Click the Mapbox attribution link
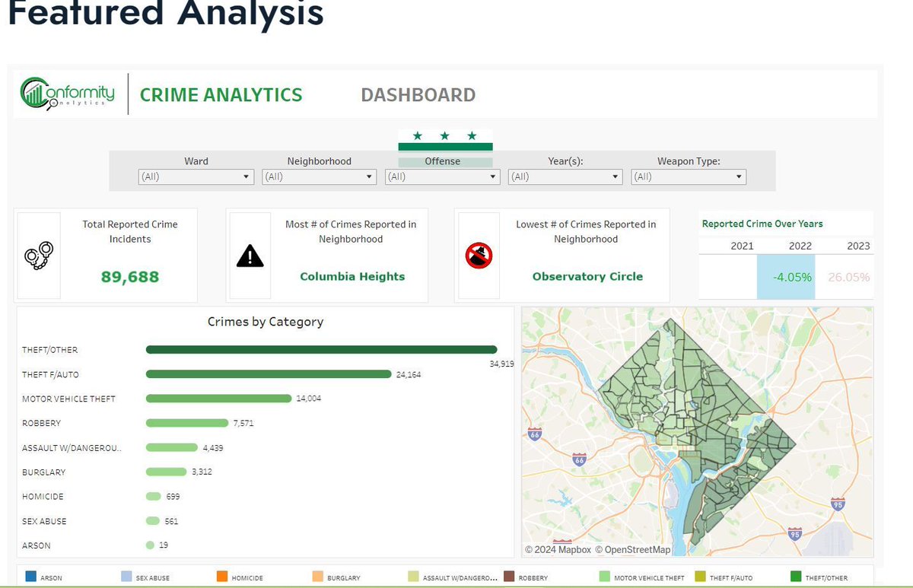Image resolution: width=913 pixels, height=588 pixels. [x=558, y=549]
